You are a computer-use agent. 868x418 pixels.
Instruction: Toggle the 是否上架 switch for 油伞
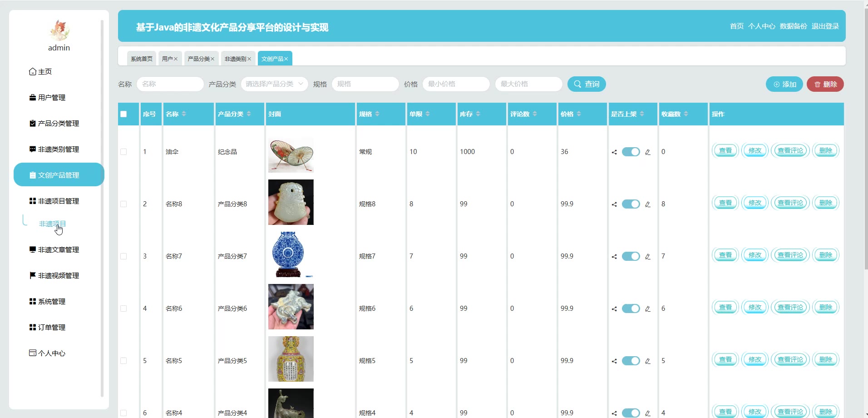coord(631,152)
